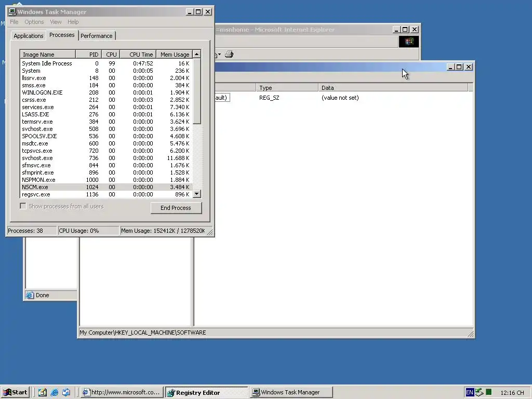Select the termsrv.exe process
This screenshot has height=399, width=532.
pyautogui.click(x=106, y=122)
